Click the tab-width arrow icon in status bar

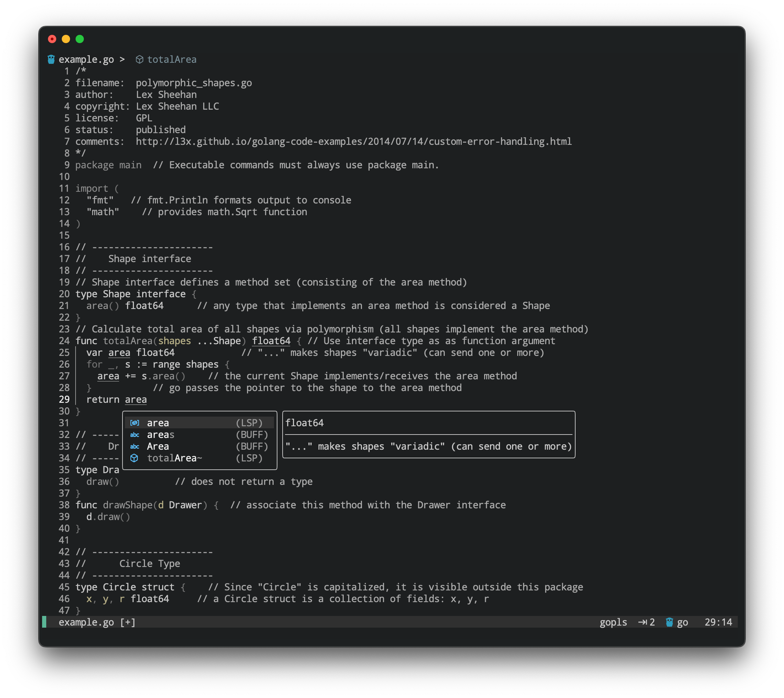[x=643, y=622]
